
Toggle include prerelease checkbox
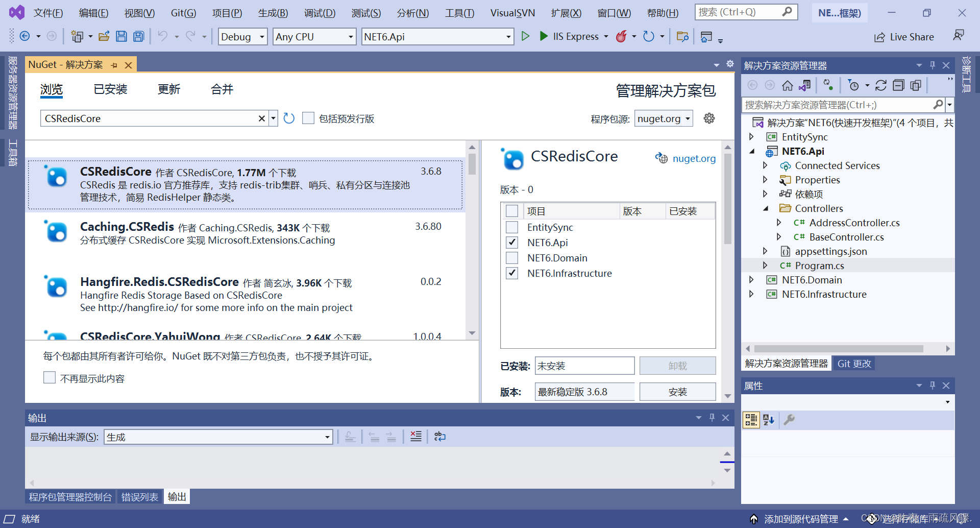pyautogui.click(x=308, y=118)
